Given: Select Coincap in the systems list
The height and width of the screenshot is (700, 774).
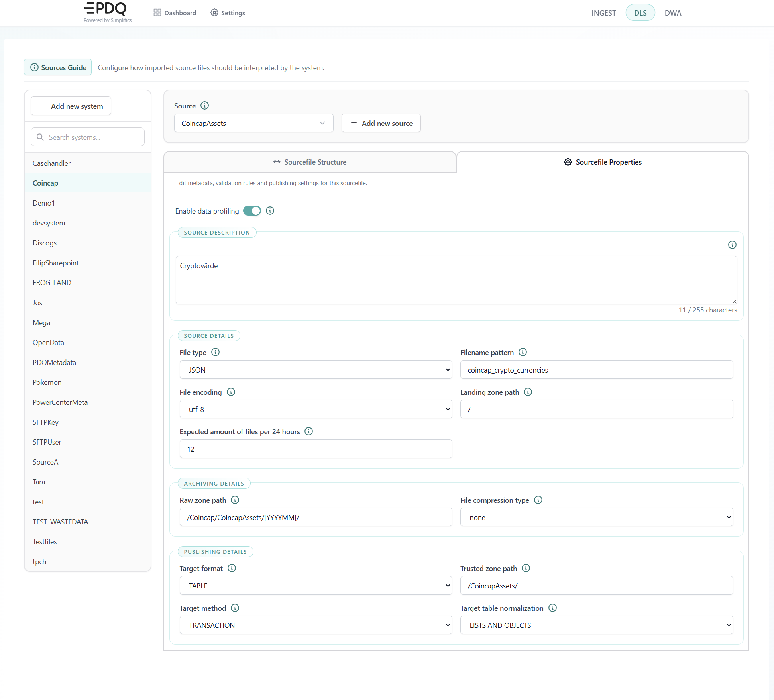Looking at the screenshot, I should (88, 183).
